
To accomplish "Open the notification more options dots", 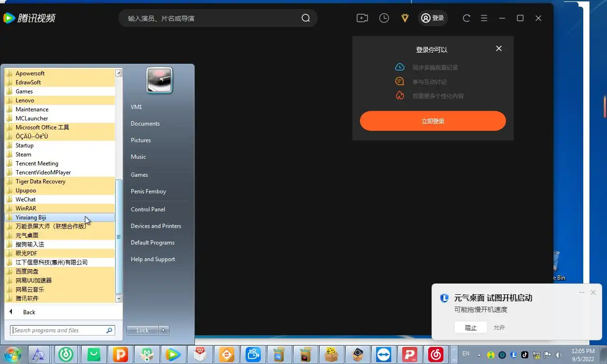I will click(582, 292).
